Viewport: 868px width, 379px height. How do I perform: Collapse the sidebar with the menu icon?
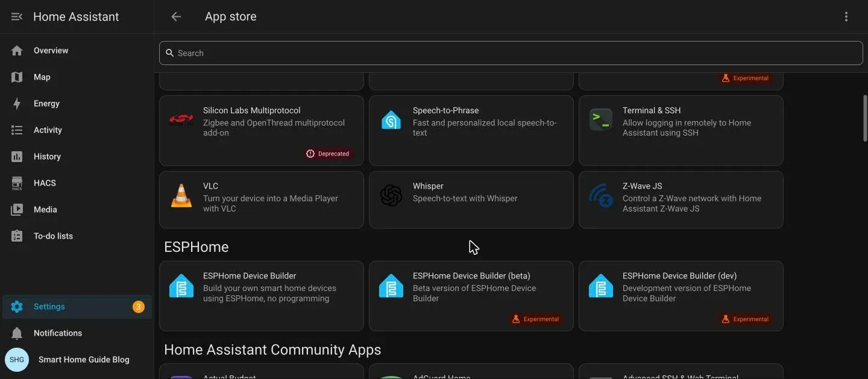point(17,17)
